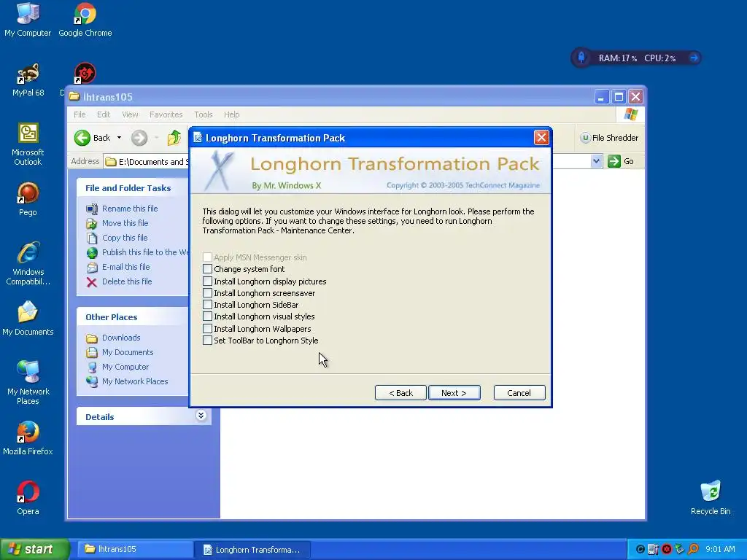Click the 9:01 AM taskbar clock
Viewport: 747px width, 560px height.
pos(720,549)
